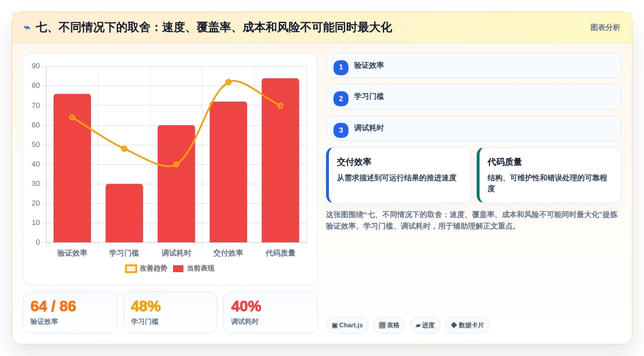The height and width of the screenshot is (356, 644).
Task: Toggle the 当前表现 red legend swatch
Action: click(178, 269)
